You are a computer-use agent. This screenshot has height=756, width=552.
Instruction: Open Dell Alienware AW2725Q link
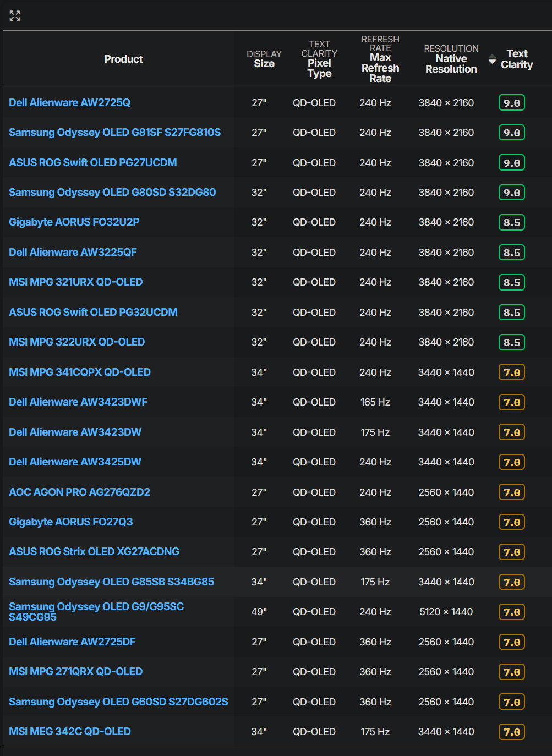[x=69, y=102]
